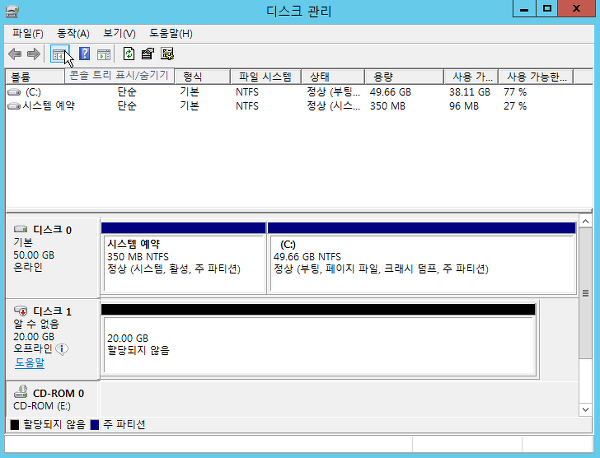The height and width of the screenshot is (458, 600).
Task: Select the CD-ROM 0 header
Action: (53, 399)
